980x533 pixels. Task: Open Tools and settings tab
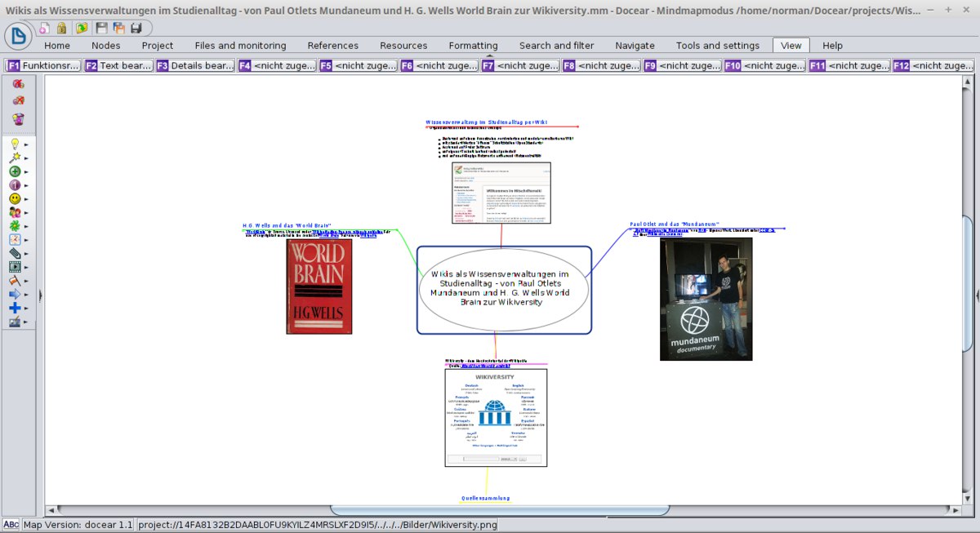(x=718, y=46)
